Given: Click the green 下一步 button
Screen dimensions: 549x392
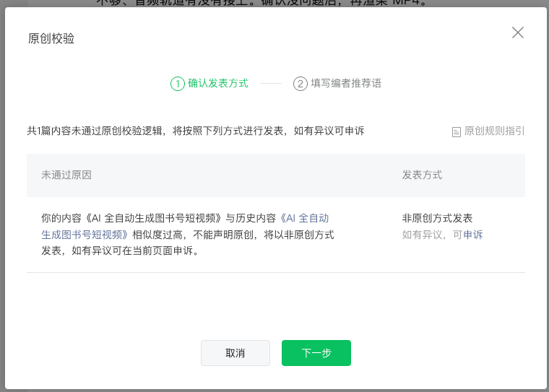Looking at the screenshot, I should tap(316, 353).
